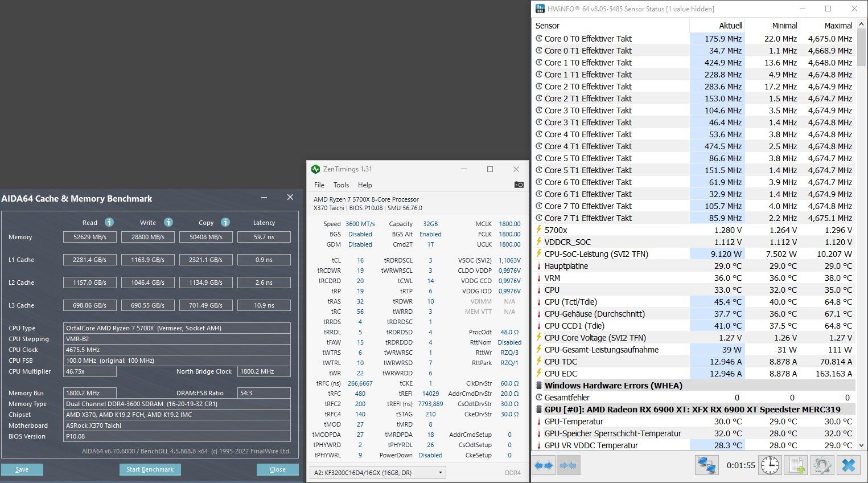
Task: Click the elapsed time 0:01:55 in HWiNFO
Action: coord(741,465)
